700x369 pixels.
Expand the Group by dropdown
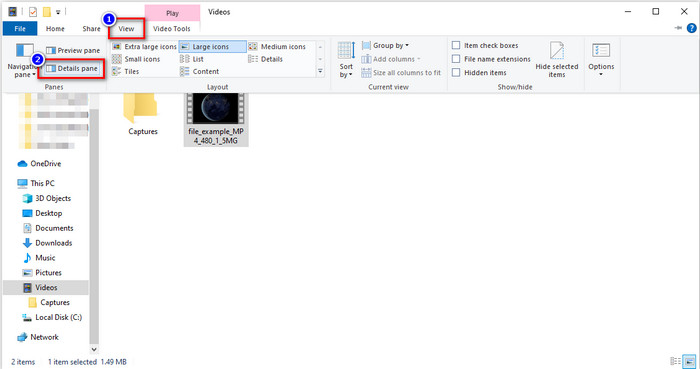point(385,46)
